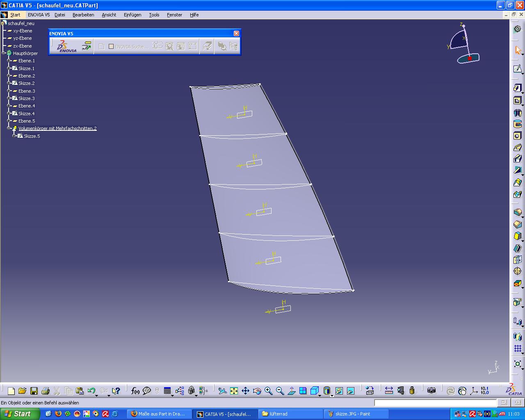The width and height of the screenshot is (525, 420).
Task: Open the view mode dropdown arrow
Action: click(332, 395)
